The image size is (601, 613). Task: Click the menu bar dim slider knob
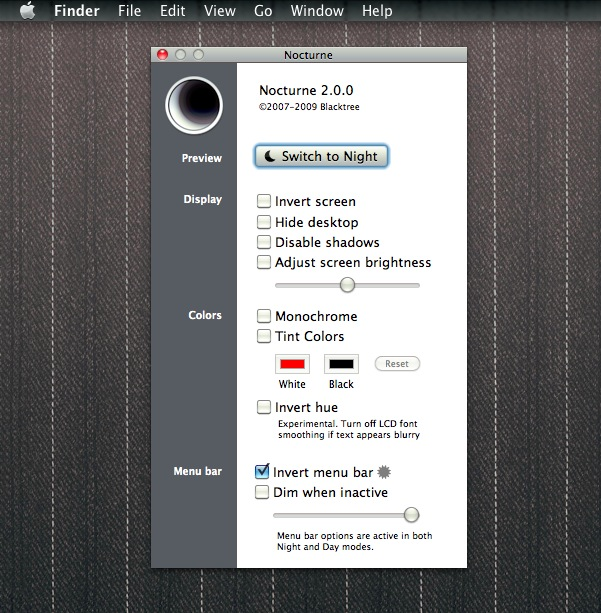click(411, 515)
